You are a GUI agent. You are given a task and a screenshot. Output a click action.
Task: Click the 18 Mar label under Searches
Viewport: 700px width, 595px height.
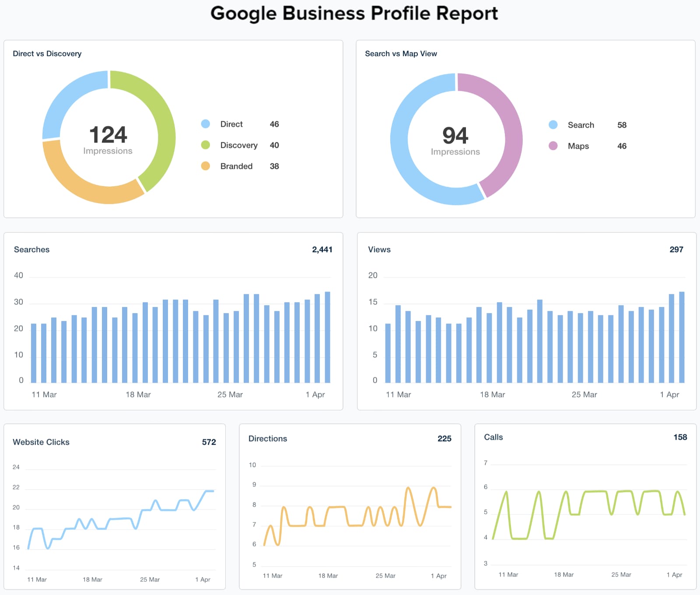(x=138, y=394)
